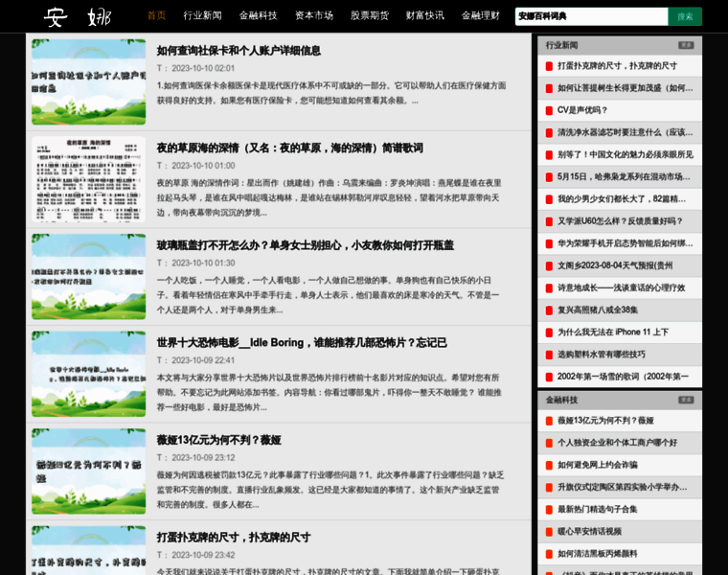Click red bullet beside 别等了！中国文化的魅力

[x=549, y=154]
